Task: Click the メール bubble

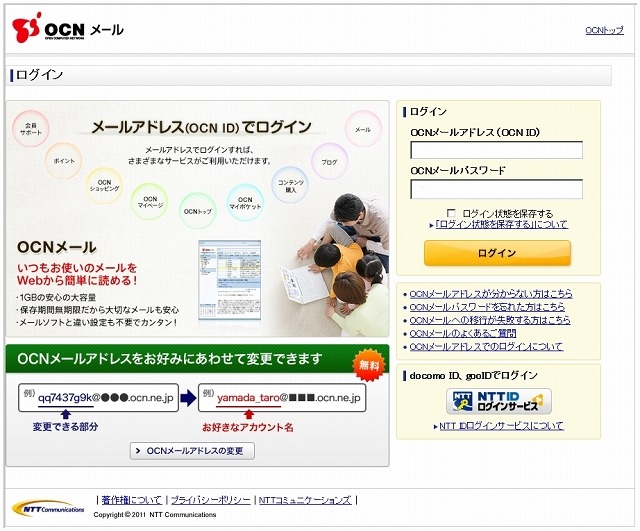Action: coord(363,129)
